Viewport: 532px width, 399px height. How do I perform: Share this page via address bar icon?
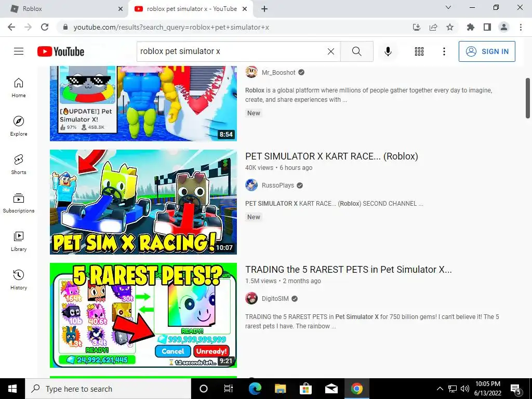coord(433,27)
